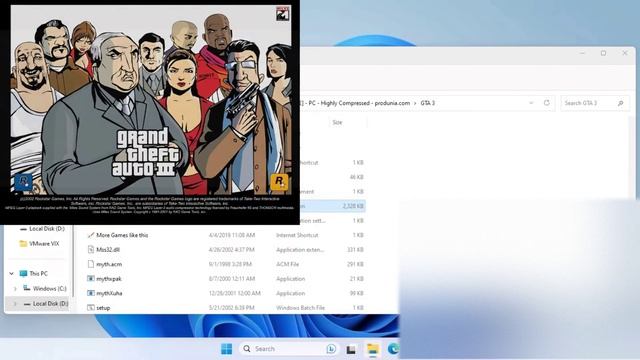Click the More Games like this shortcut icon
The height and width of the screenshot is (360, 640).
pyautogui.click(x=91, y=235)
